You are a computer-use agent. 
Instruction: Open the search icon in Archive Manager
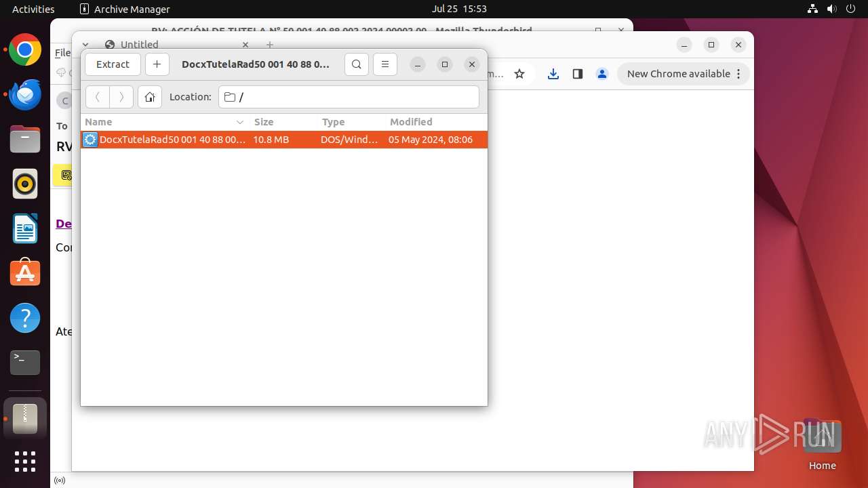[x=357, y=64]
